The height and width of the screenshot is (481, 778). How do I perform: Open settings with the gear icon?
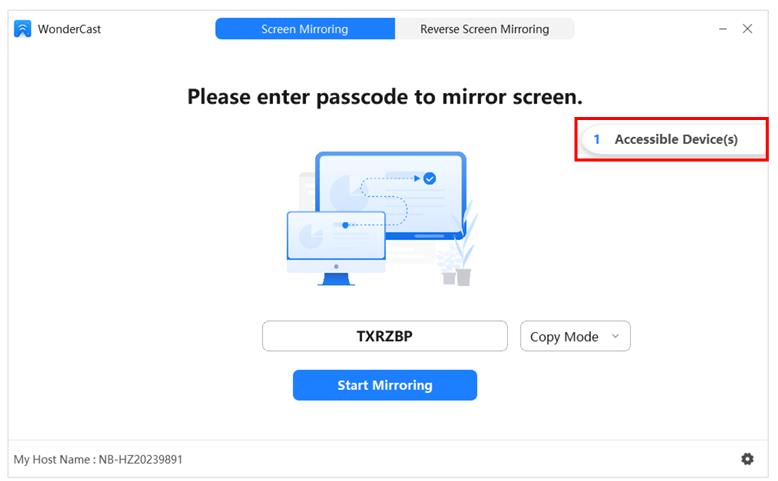click(x=747, y=459)
